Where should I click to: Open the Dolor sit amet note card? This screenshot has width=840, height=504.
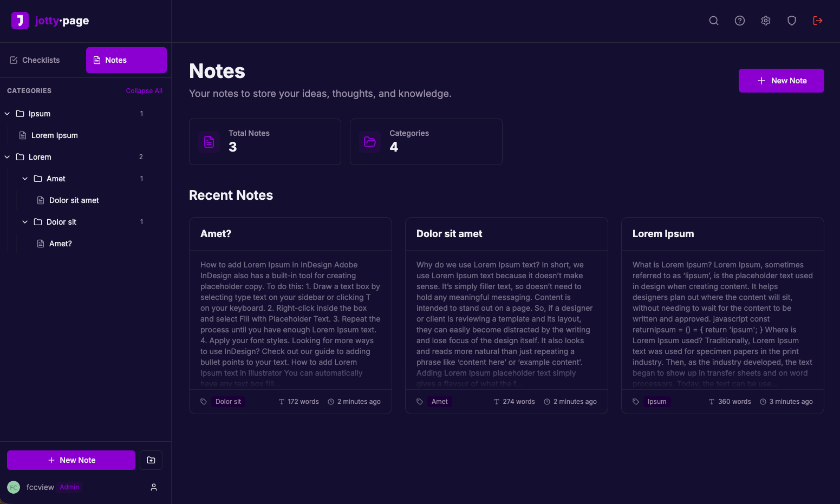click(x=506, y=234)
